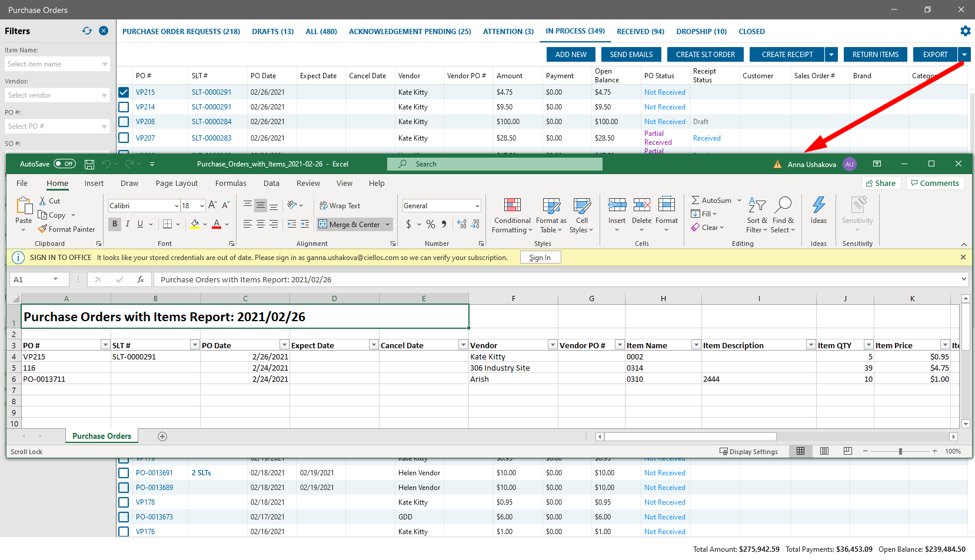This screenshot has width=975, height=560.
Task: Uncheck the VP215 row checkbox
Action: coord(124,92)
